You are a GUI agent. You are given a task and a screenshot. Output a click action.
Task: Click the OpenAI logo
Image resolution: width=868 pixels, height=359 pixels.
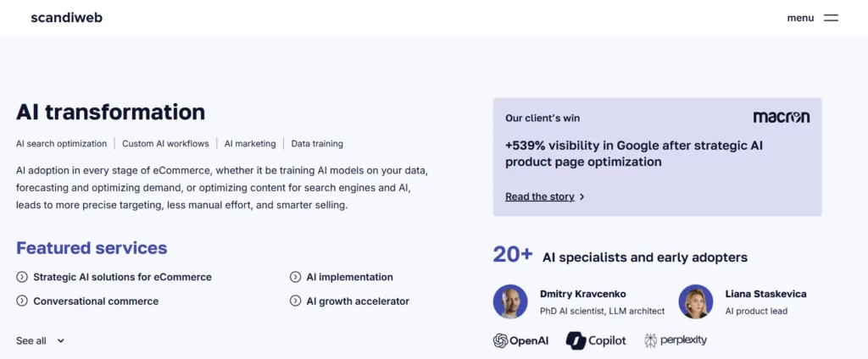pos(520,340)
